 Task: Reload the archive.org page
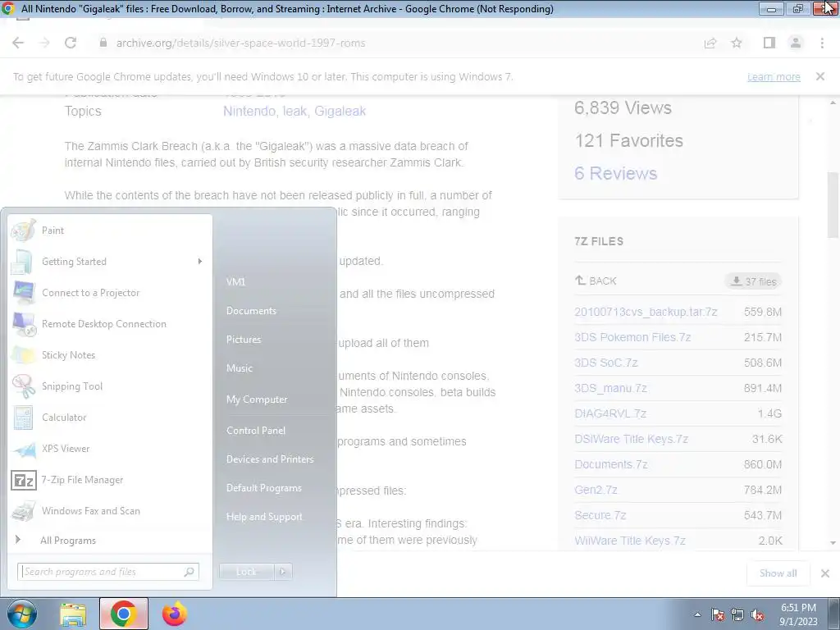click(x=71, y=43)
